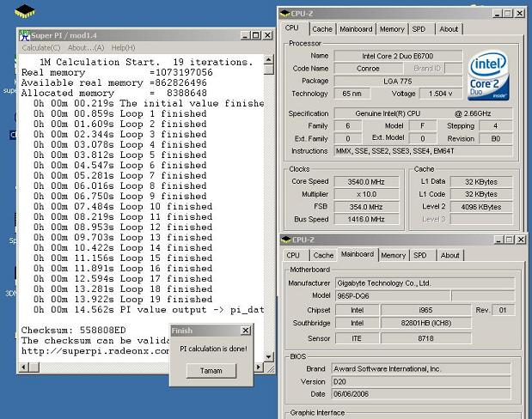Select Cache tab in lower CPU-Z window
Screen dimensions: 532x419
point(323,255)
